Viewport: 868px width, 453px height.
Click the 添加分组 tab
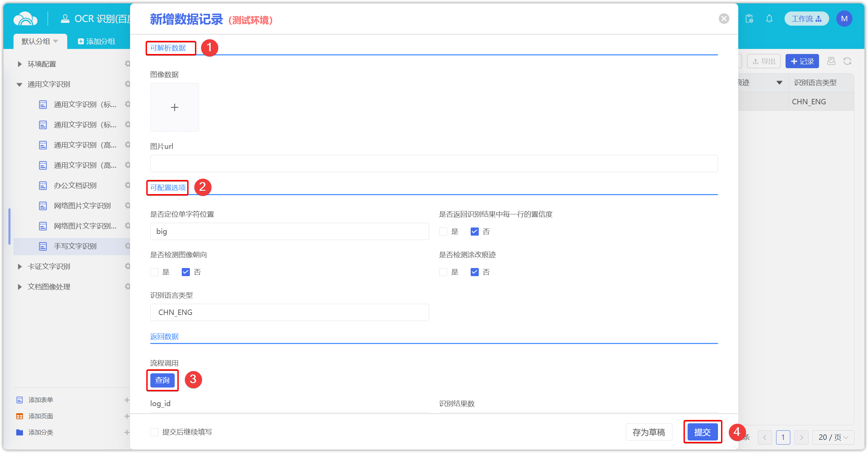[x=97, y=41]
